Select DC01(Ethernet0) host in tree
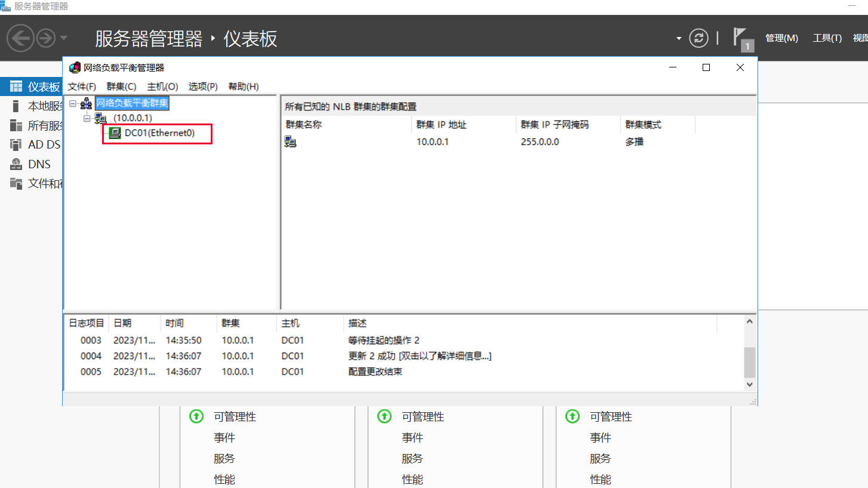This screenshot has height=488, width=868. point(159,133)
